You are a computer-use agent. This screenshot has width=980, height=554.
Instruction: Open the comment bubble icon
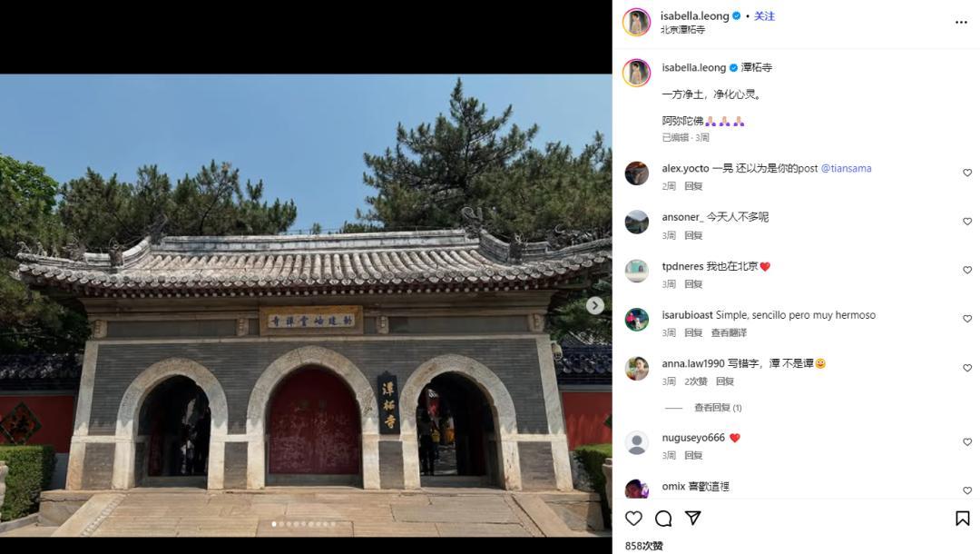[x=663, y=518]
